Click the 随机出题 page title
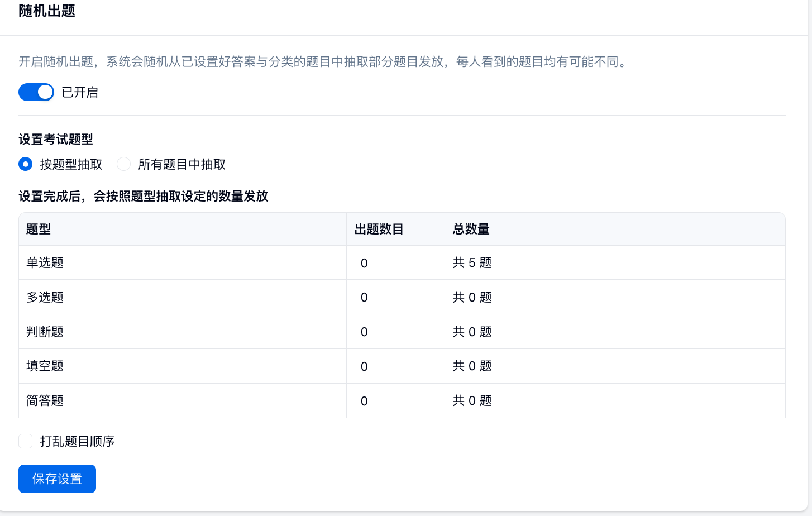This screenshot has height=516, width=812. 47,11
